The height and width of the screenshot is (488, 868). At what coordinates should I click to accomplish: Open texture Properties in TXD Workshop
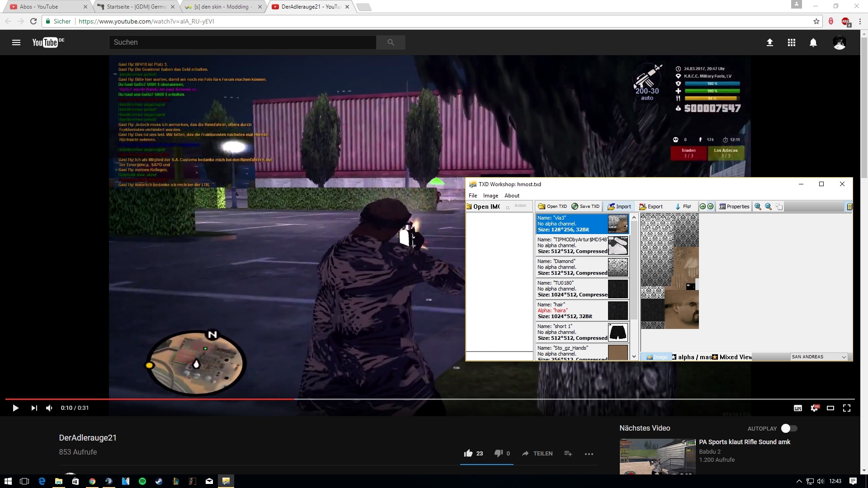(x=734, y=206)
